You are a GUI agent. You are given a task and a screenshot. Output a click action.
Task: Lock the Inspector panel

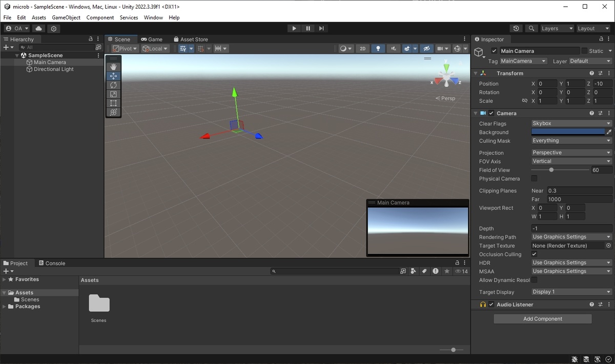[601, 39]
